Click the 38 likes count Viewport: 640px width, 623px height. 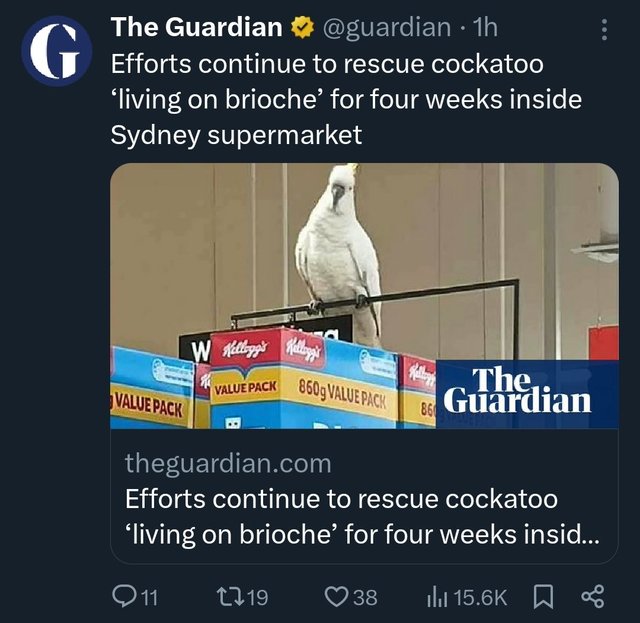pyautogui.click(x=365, y=598)
